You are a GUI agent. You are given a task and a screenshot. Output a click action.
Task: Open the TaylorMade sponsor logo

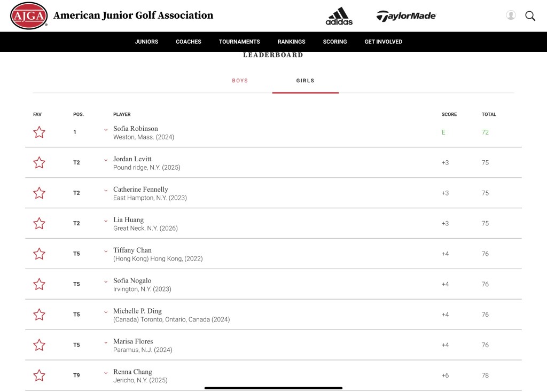406,16
